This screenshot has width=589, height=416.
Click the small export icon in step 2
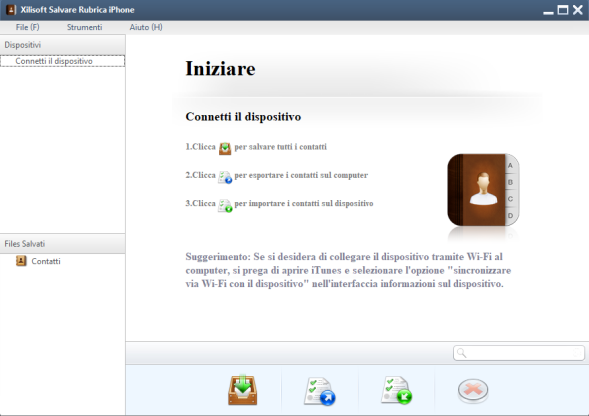pyautogui.click(x=225, y=177)
